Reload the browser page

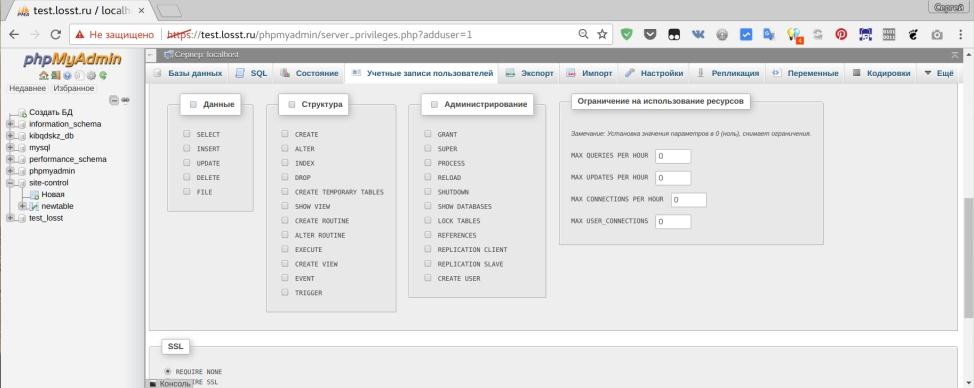[x=56, y=35]
